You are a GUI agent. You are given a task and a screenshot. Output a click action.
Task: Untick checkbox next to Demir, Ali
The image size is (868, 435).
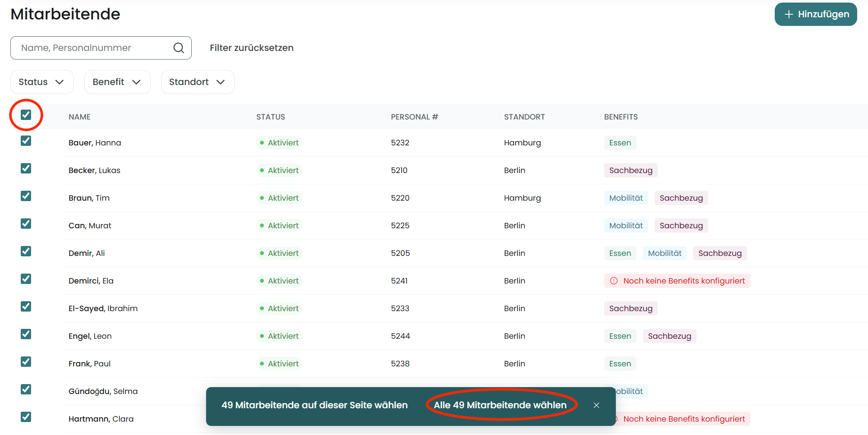[x=26, y=252]
